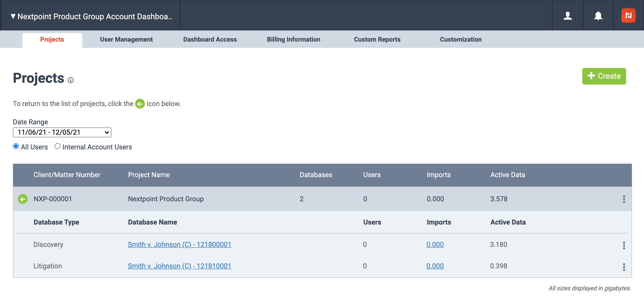Go to the Billing Information tab

[x=293, y=40]
